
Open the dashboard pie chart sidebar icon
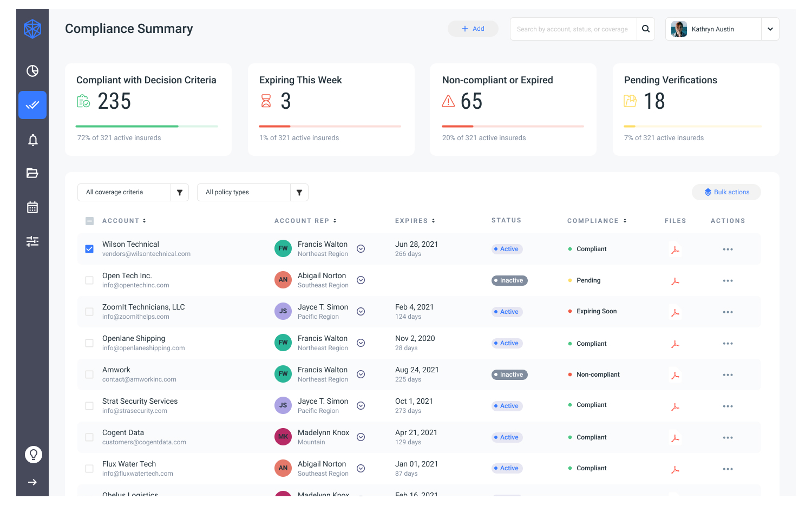coord(32,71)
